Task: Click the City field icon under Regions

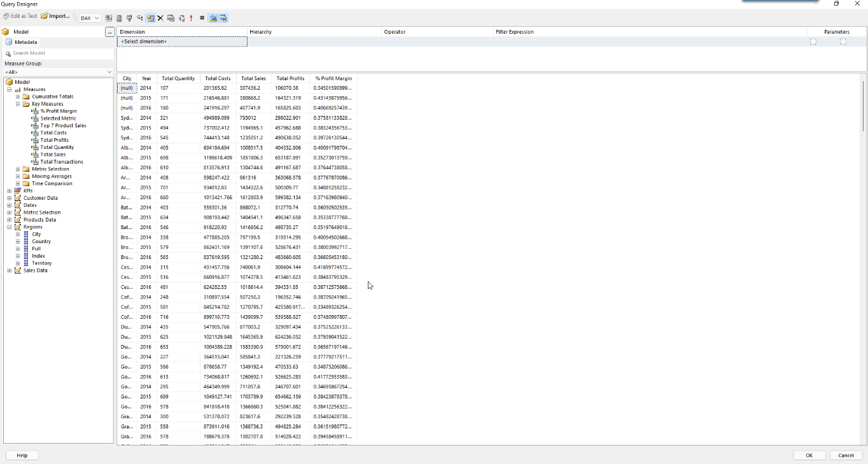Action: [x=26, y=234]
